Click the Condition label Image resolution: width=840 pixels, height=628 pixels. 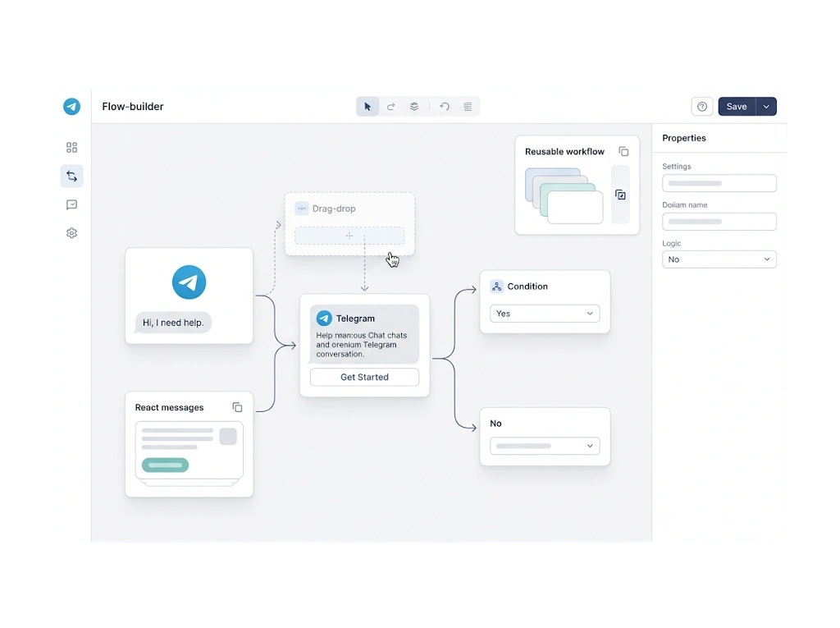pos(527,286)
